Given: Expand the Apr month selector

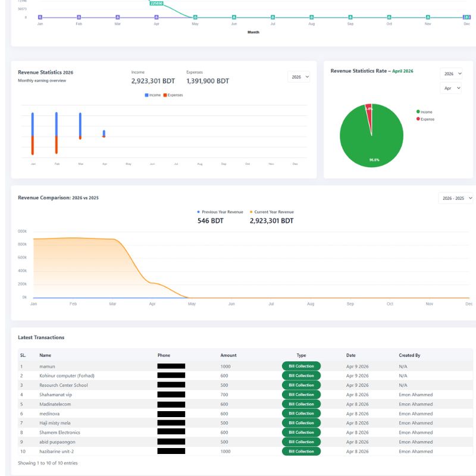Looking at the screenshot, I should pos(450,88).
